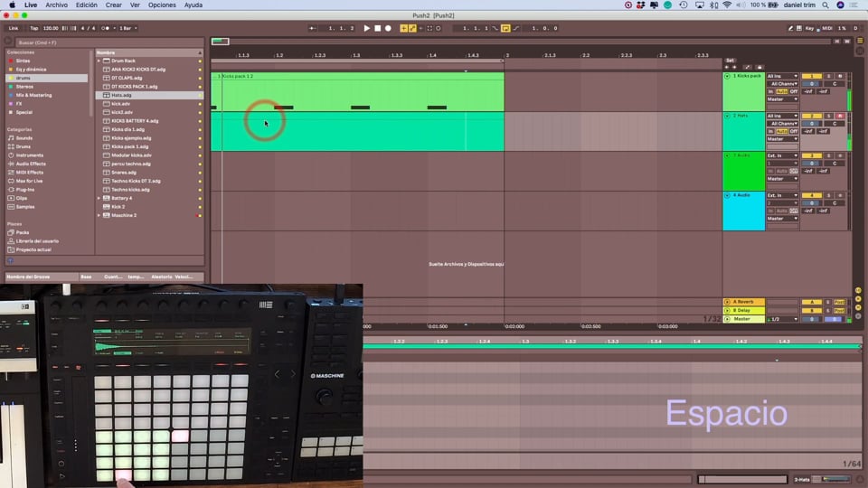The image size is (868, 488).
Task: Start playback with the Play button
Action: point(366,28)
